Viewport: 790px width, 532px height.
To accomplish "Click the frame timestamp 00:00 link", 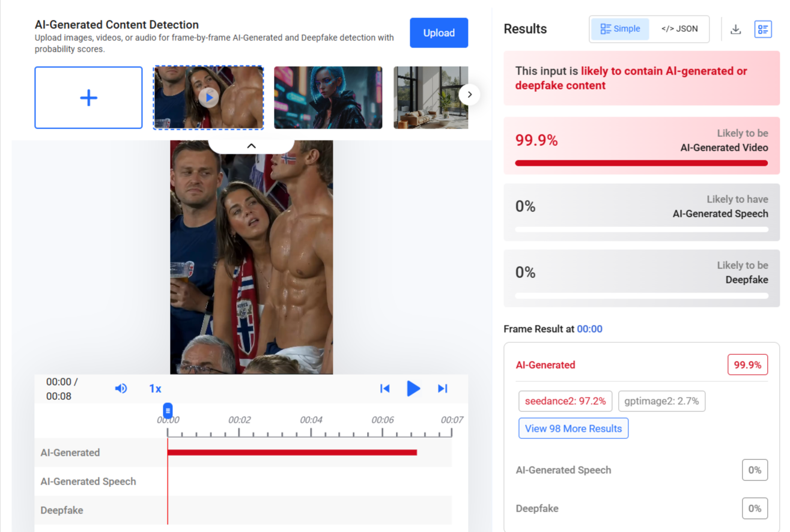I will pos(589,329).
